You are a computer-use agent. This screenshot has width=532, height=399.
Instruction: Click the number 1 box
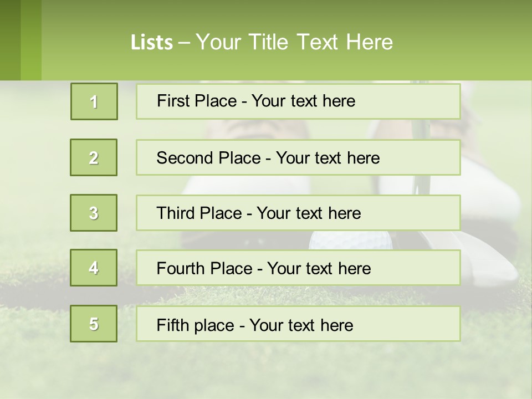point(94,101)
